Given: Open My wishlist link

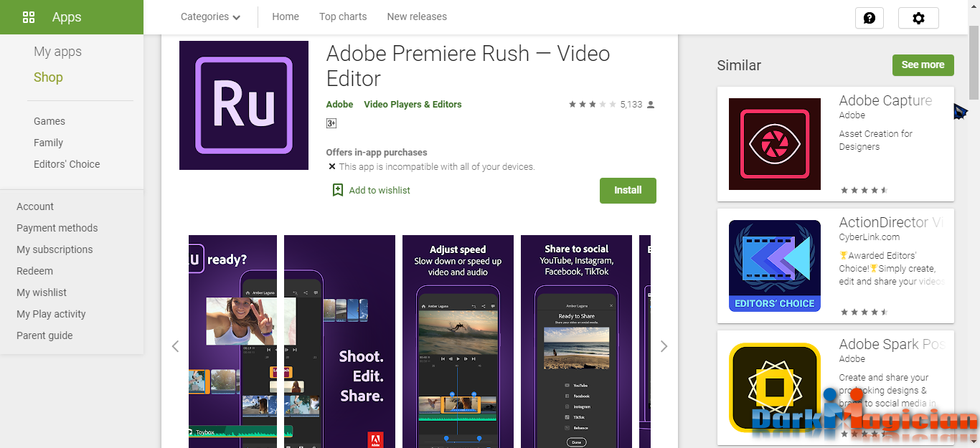Looking at the screenshot, I should (x=42, y=292).
